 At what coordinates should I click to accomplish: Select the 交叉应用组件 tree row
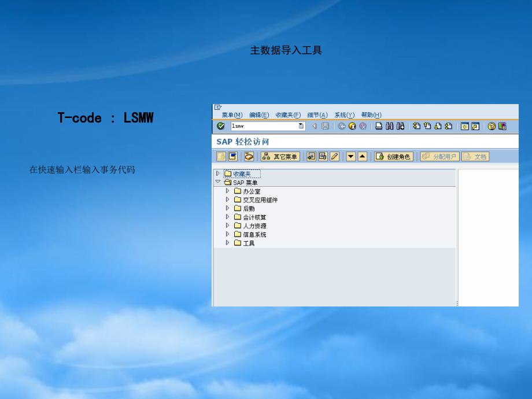pyautogui.click(x=256, y=200)
